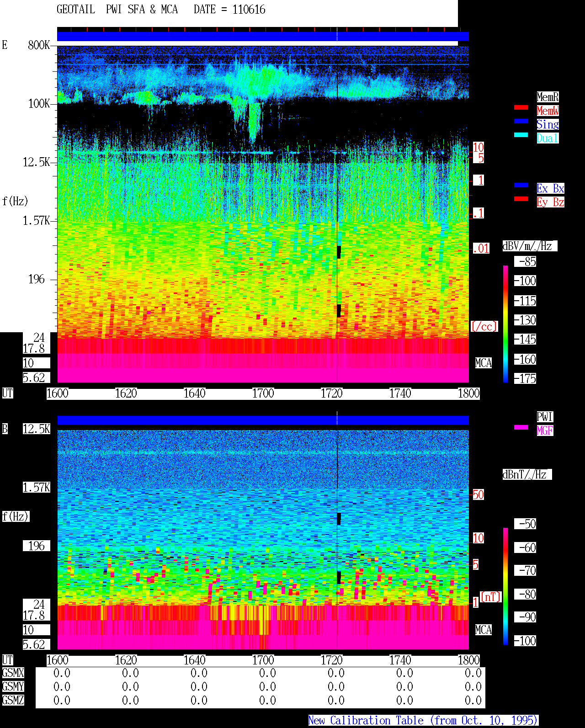Click the blue Ex Bx legend swatch
Screen dimensions: 585x728
521,185
